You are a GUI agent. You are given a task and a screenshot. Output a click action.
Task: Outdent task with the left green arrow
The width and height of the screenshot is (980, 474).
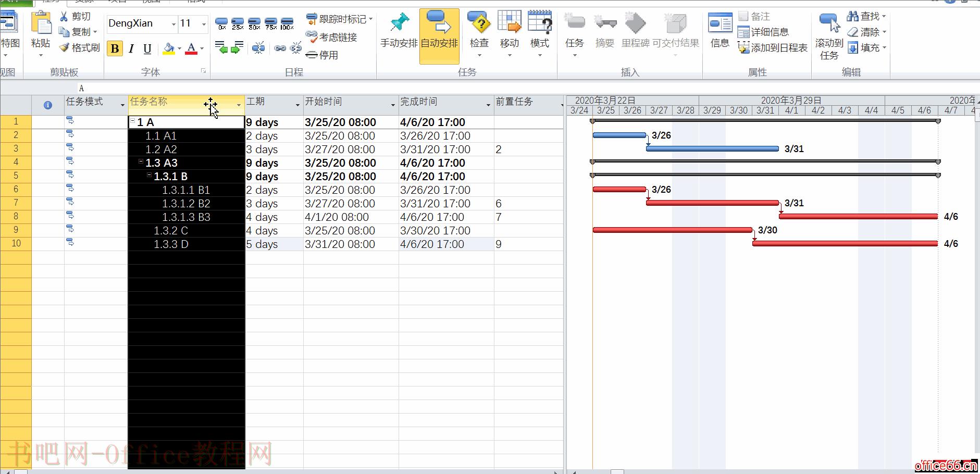[x=221, y=48]
